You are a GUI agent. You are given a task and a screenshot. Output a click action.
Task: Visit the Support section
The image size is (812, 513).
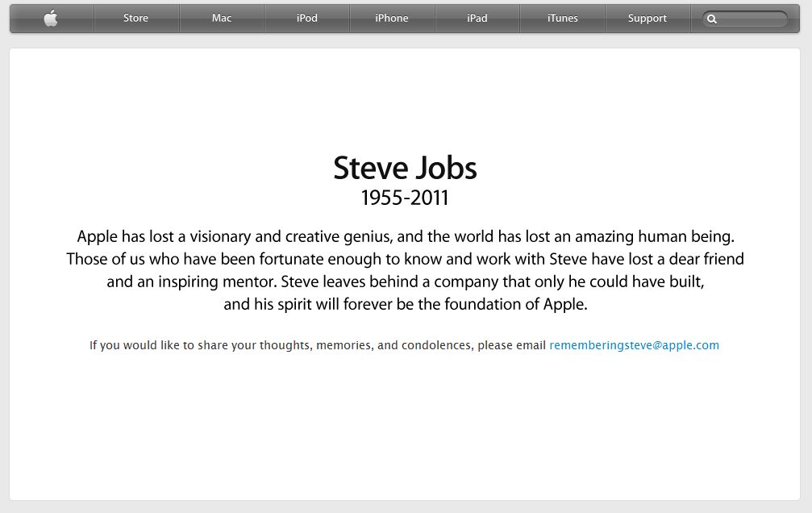click(648, 18)
